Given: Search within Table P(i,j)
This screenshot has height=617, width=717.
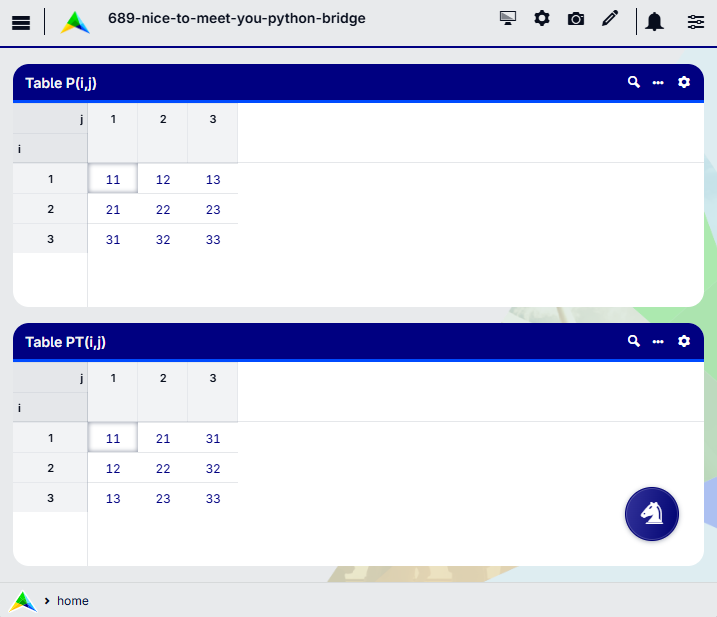Looking at the screenshot, I should click(x=634, y=83).
